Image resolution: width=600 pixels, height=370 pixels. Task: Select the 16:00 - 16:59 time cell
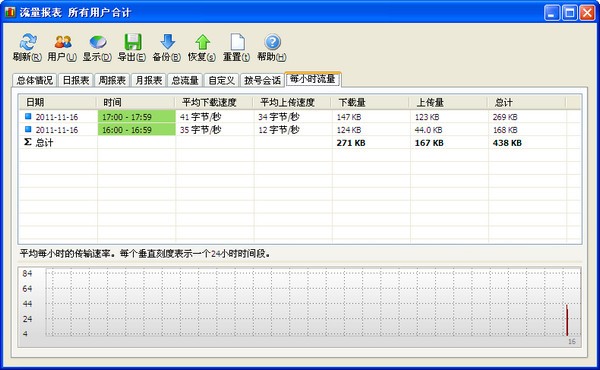137,130
